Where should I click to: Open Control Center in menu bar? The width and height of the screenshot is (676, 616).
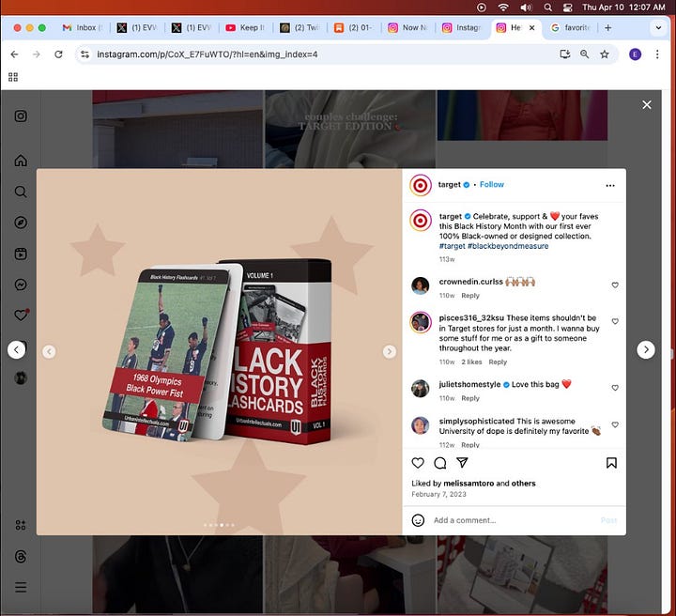pyautogui.click(x=567, y=8)
